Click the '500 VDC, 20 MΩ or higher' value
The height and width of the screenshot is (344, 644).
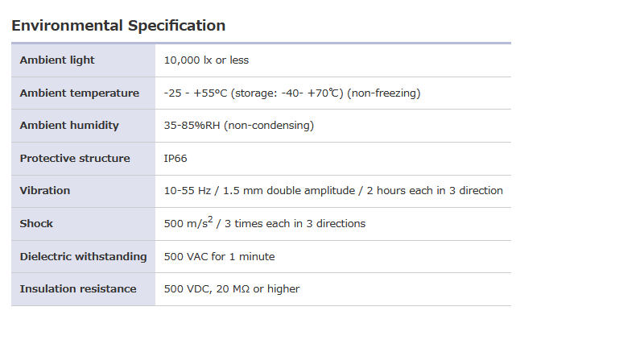coord(231,289)
